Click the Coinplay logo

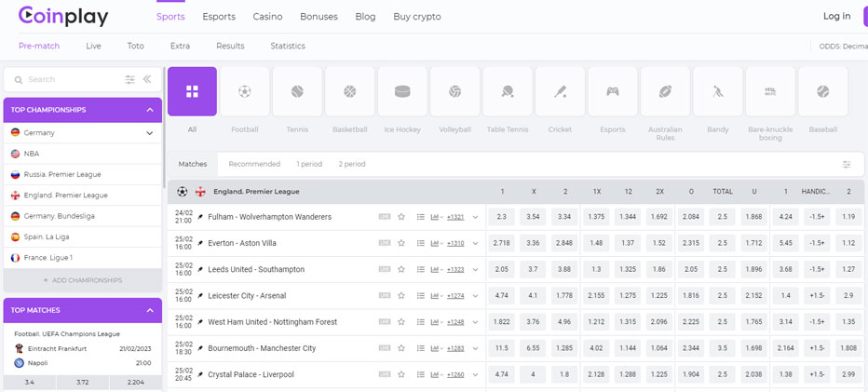coord(63,16)
